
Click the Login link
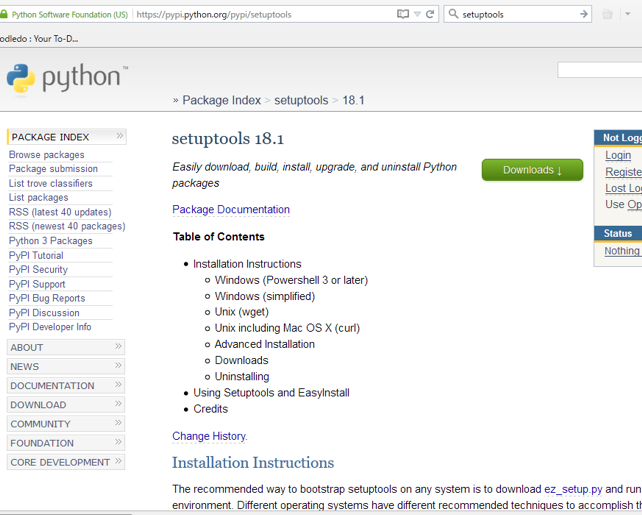(618, 155)
